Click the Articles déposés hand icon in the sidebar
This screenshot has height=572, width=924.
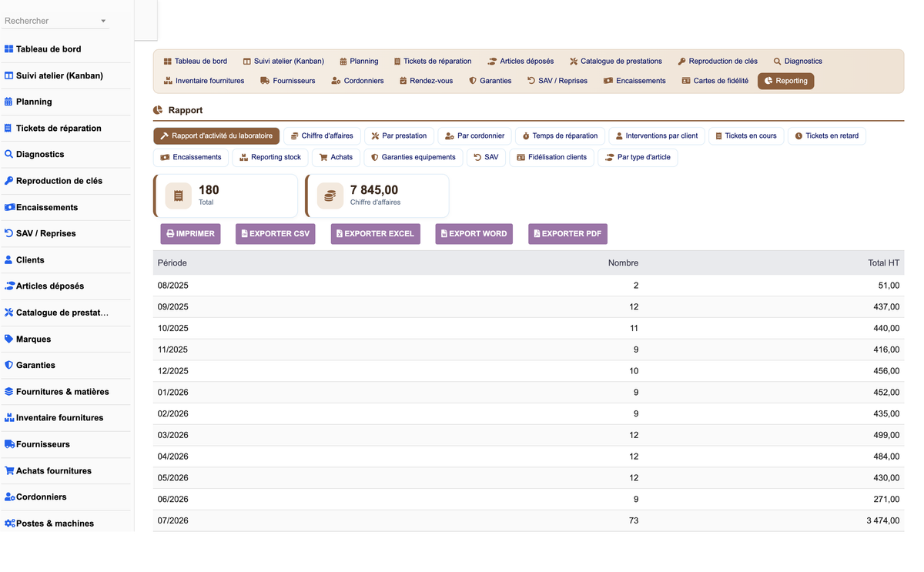pyautogui.click(x=10, y=286)
